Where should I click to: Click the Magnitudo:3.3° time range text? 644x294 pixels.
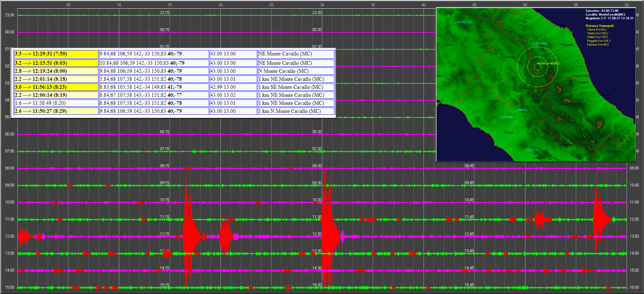click(x=610, y=18)
